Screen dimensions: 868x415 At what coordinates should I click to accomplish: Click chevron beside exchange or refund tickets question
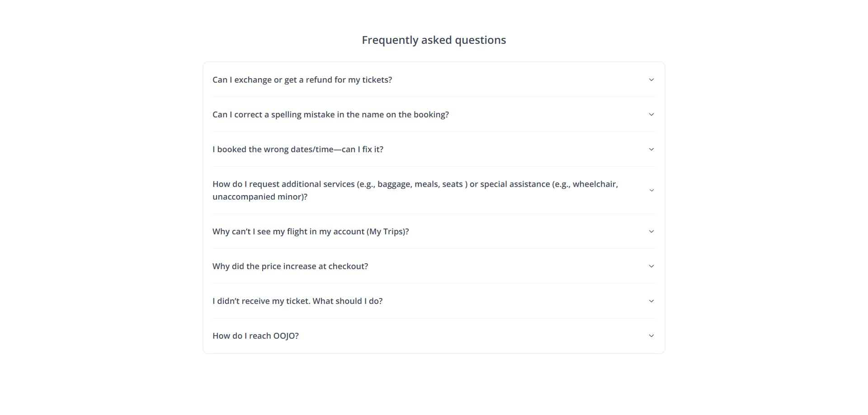tap(651, 80)
